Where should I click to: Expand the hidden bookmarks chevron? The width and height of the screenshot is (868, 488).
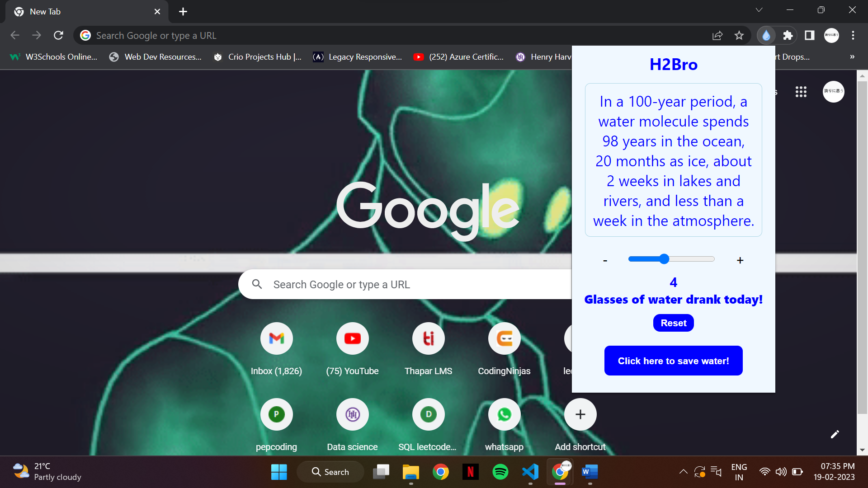pos(852,56)
